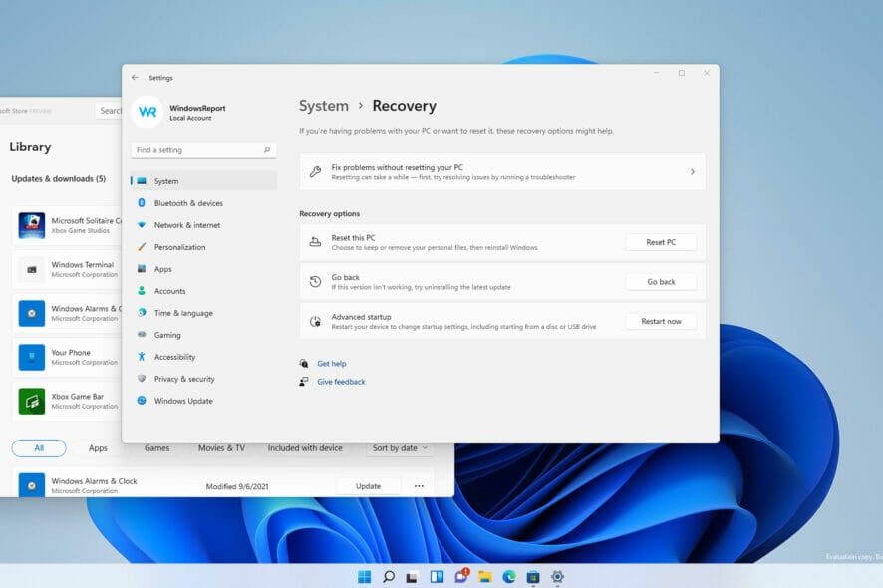Viewport: 883px width, 588px height.
Task: Open the WindowsReport account avatar
Action: tap(147, 112)
